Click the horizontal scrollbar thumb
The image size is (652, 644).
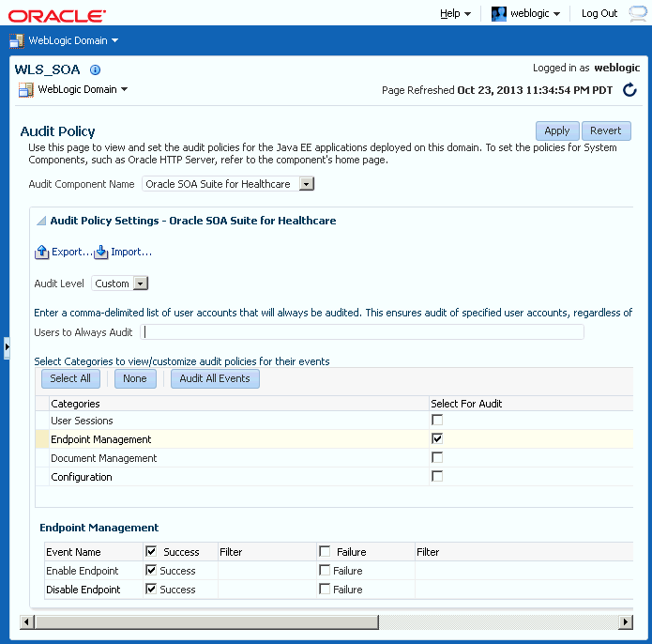click(x=206, y=622)
